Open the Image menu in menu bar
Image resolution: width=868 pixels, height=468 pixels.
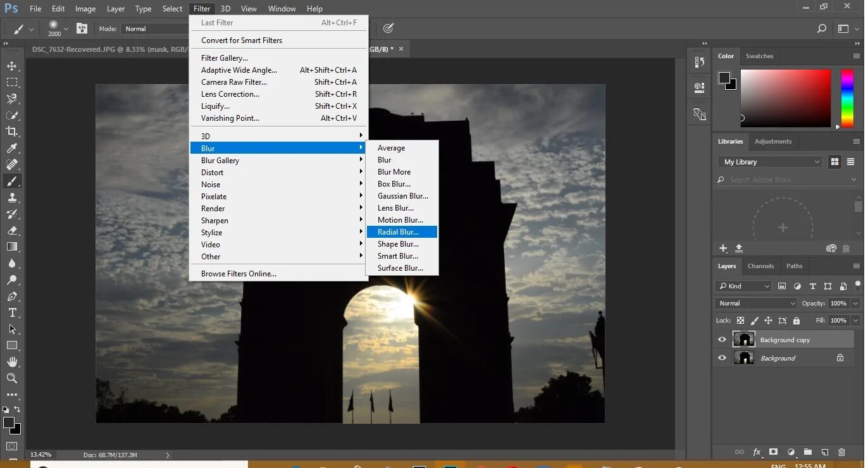pos(85,9)
